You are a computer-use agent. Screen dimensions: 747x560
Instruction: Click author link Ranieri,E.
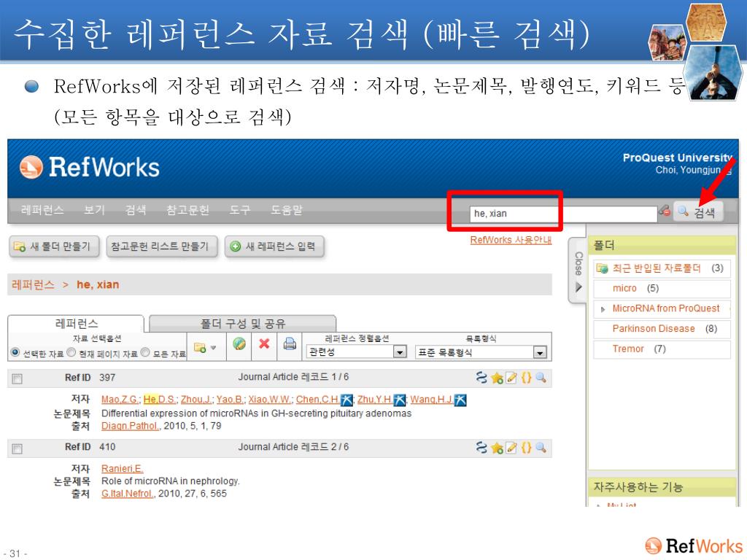click(x=123, y=469)
